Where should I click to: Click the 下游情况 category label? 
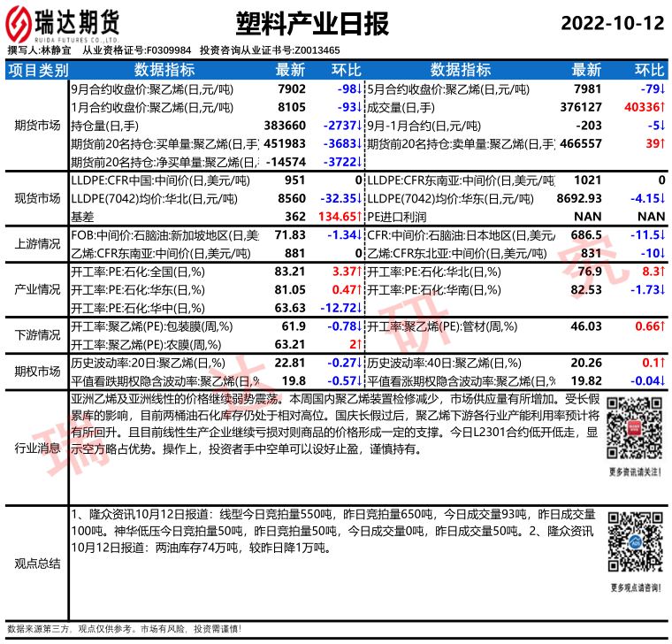(x=36, y=335)
